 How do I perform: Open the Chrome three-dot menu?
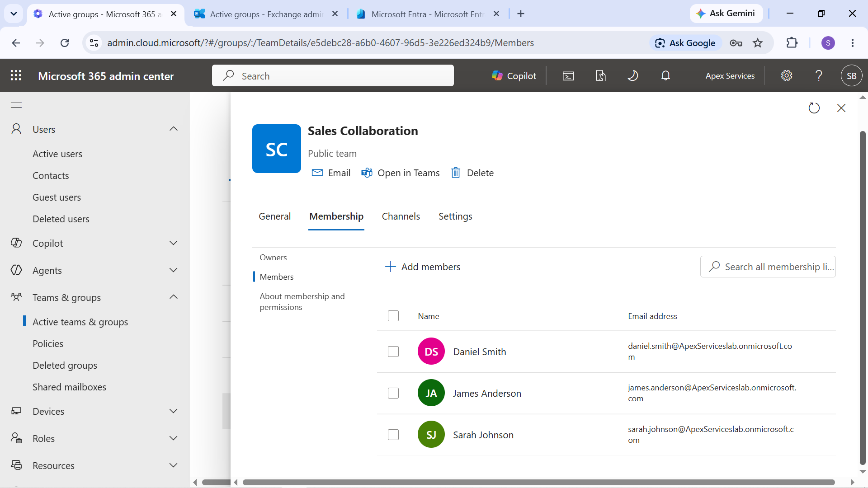point(853,43)
